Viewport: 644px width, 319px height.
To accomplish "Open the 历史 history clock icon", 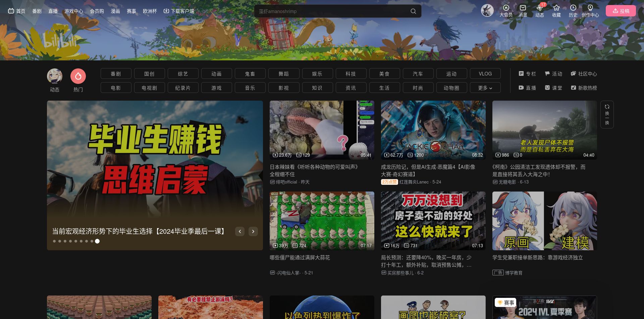I will 573,11.
